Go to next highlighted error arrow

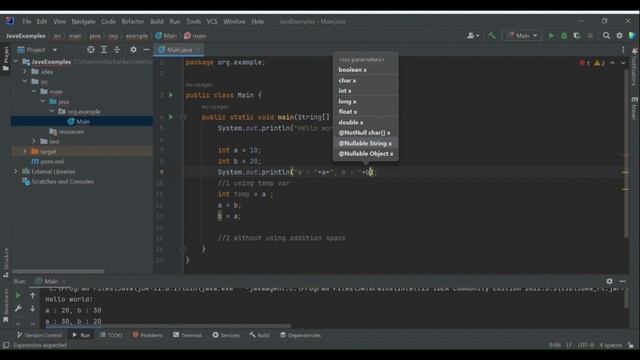[x=623, y=63]
